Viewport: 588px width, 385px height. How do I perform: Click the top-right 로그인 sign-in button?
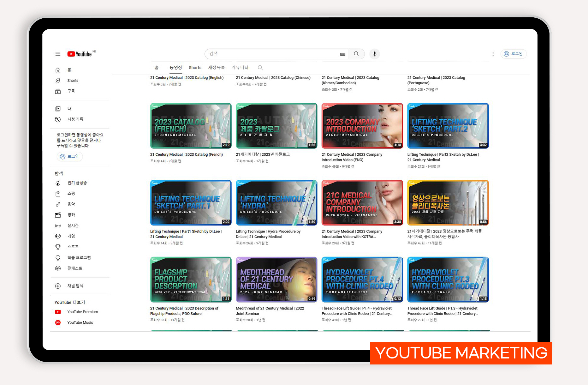513,54
